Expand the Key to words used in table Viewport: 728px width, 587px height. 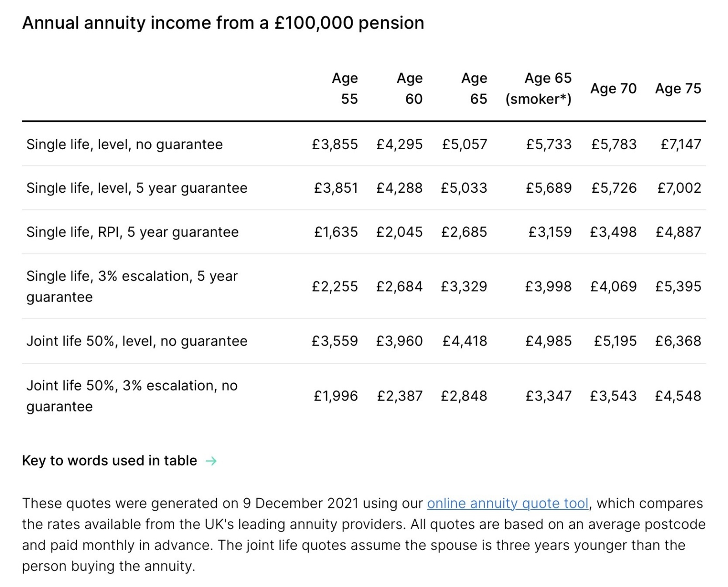coord(110,461)
